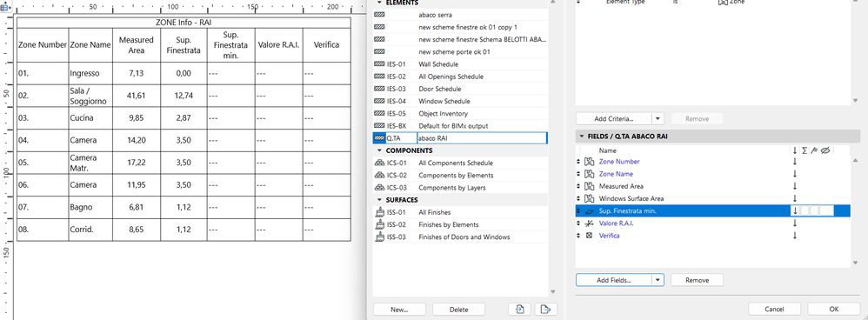Toggle sum cell for Sup. Finestrata min.

[x=805, y=210]
